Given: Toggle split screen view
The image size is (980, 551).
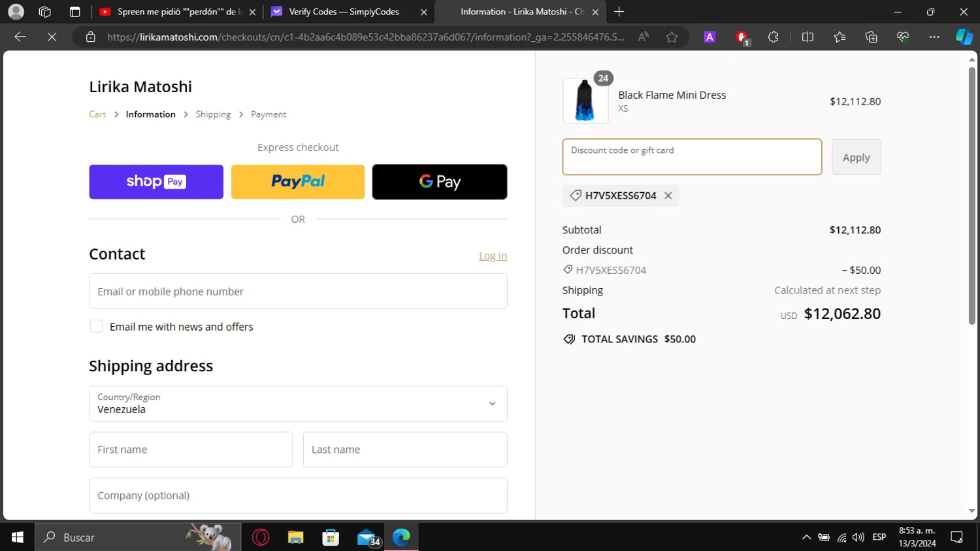Looking at the screenshot, I should pyautogui.click(x=808, y=37).
